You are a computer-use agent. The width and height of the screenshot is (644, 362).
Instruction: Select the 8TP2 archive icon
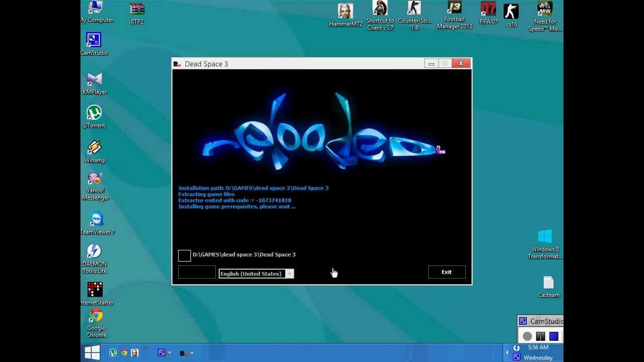(x=137, y=13)
